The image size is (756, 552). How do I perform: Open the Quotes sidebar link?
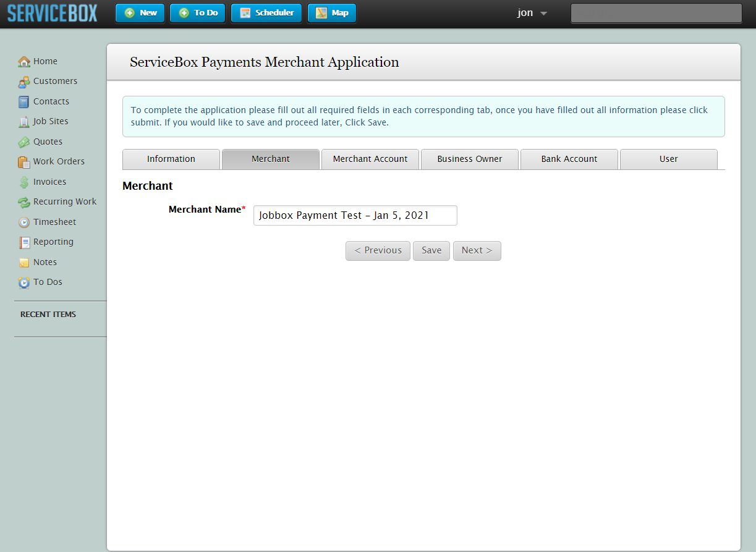coord(48,142)
